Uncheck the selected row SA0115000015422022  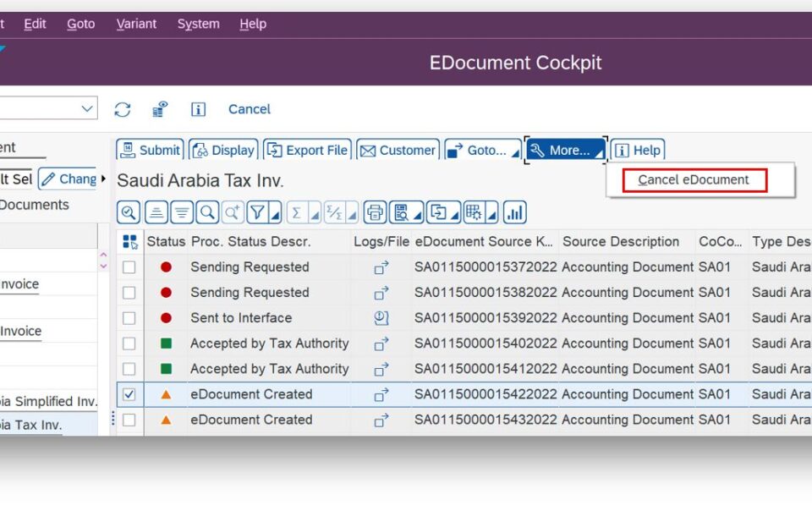(x=129, y=394)
